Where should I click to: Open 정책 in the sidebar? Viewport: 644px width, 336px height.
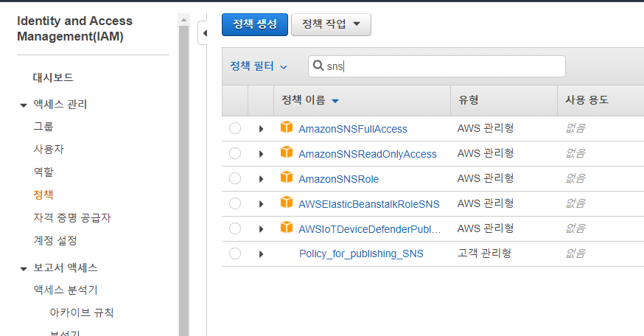point(43,195)
